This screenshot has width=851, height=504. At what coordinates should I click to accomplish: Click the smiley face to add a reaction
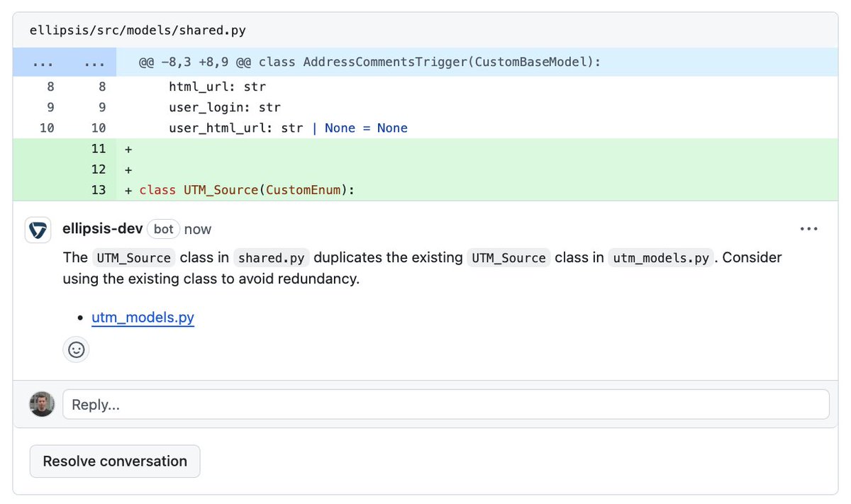(x=76, y=349)
